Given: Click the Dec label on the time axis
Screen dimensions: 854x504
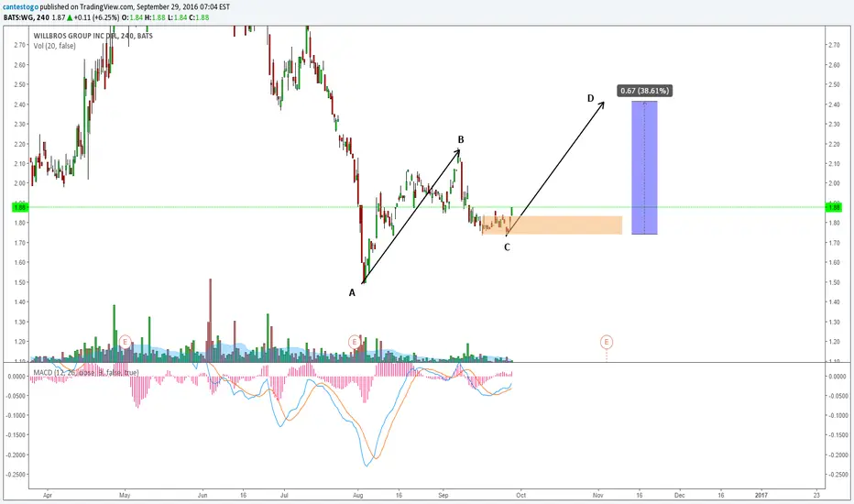Looking at the screenshot, I should (x=679, y=495).
